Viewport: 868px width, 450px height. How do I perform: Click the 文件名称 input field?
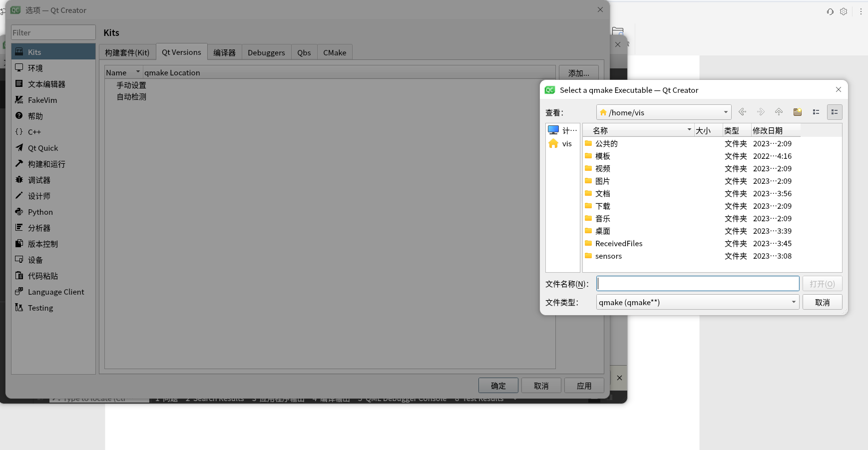(698, 284)
